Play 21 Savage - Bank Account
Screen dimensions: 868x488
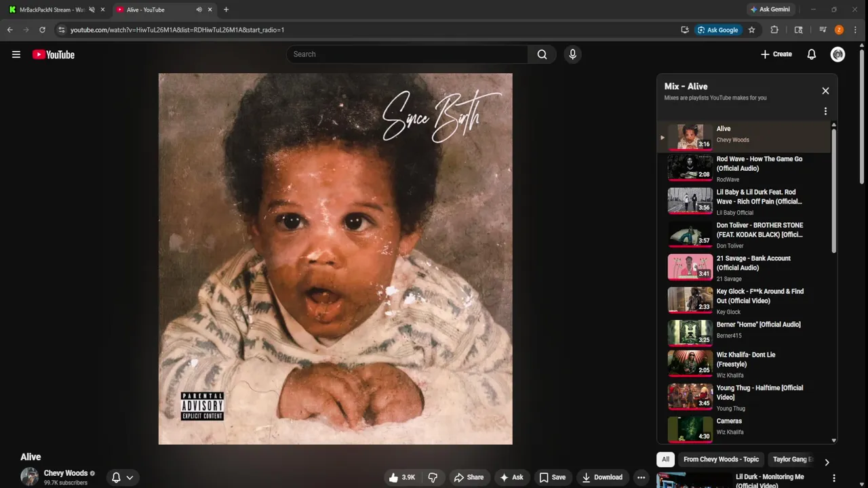tap(744, 268)
